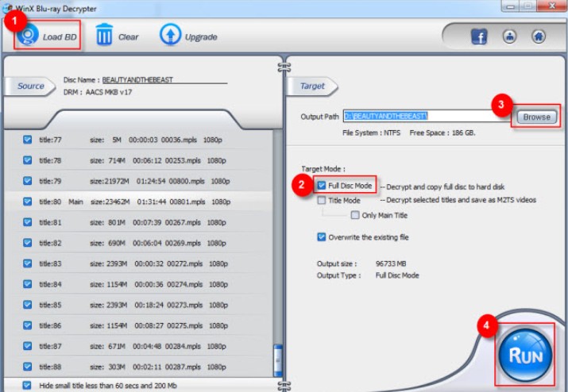Click the 00036.mpls file name

coord(179,140)
